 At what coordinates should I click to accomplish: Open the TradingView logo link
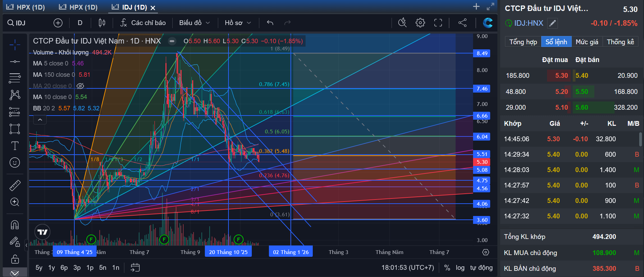[42, 232]
